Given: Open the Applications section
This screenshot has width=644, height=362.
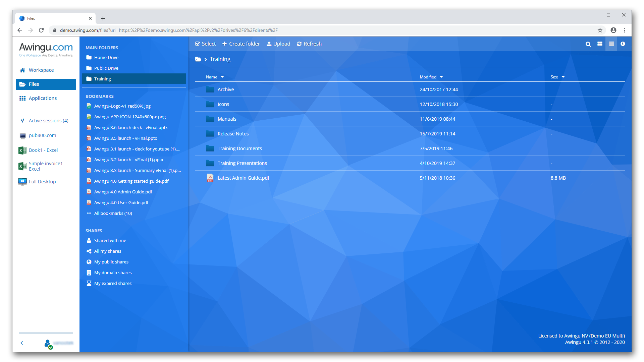Looking at the screenshot, I should click(43, 98).
